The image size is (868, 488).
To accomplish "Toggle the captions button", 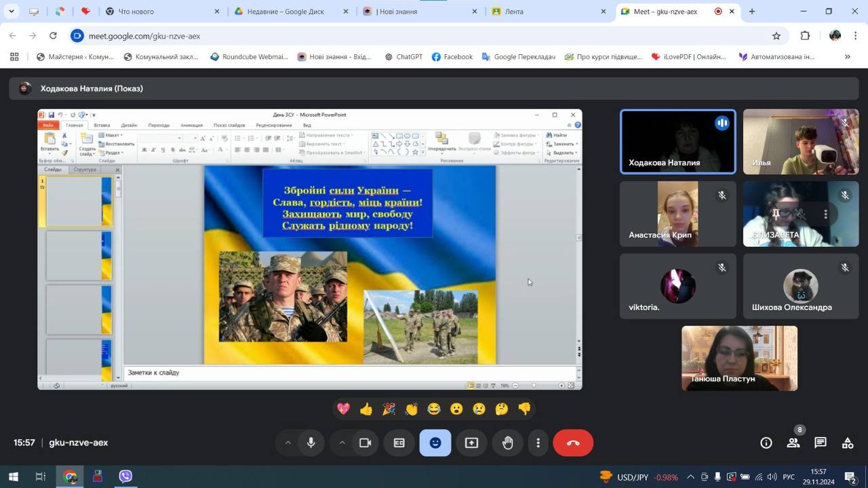I will (x=399, y=443).
